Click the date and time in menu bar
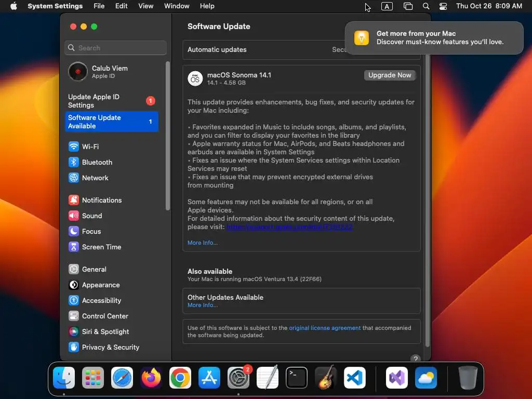532x399 pixels. coord(489,6)
